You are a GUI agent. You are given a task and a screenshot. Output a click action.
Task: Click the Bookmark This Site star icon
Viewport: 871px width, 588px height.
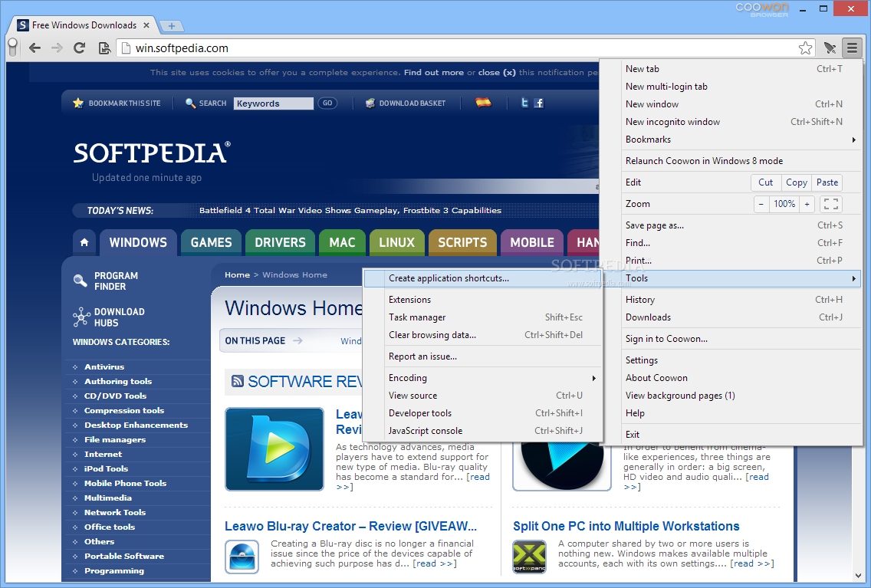pos(78,103)
